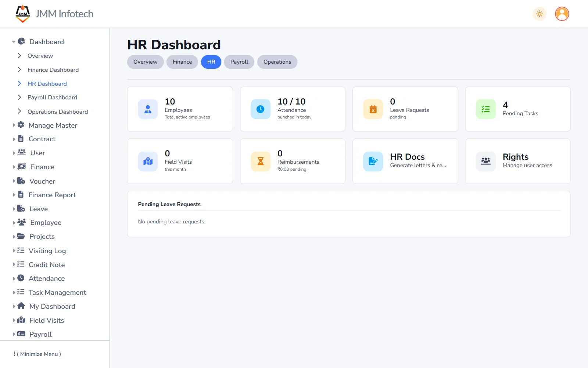Click the Attendance clock card icon
Viewport: 588px width, 368px height.
(261, 109)
